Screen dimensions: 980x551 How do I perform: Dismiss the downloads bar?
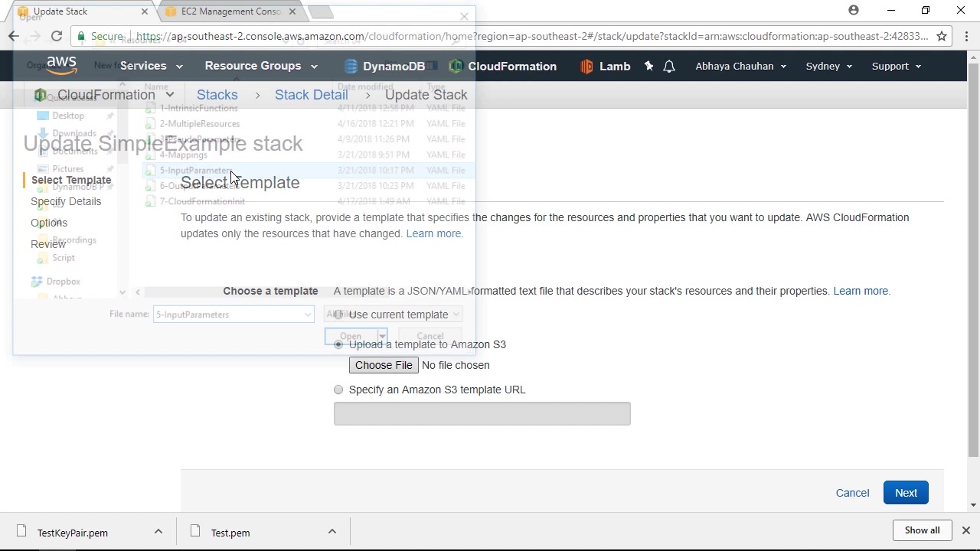966,530
